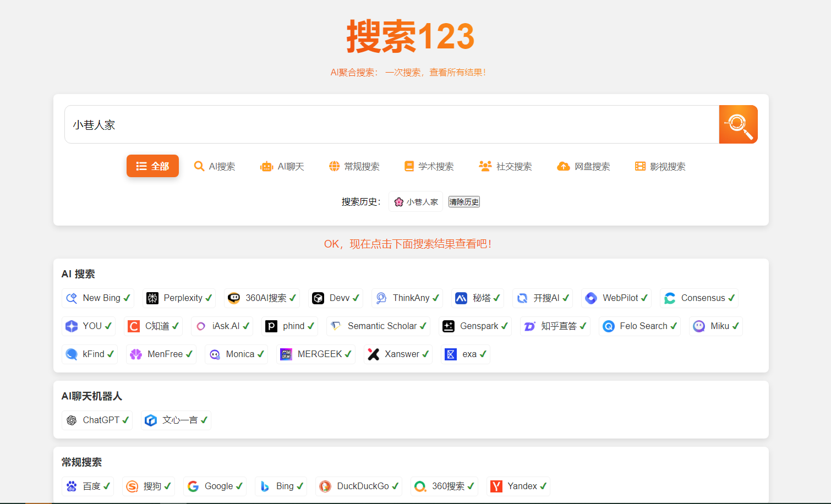Image resolution: width=831 pixels, height=504 pixels.
Task: Click the 搜狗 logo icon
Action: tap(132, 486)
